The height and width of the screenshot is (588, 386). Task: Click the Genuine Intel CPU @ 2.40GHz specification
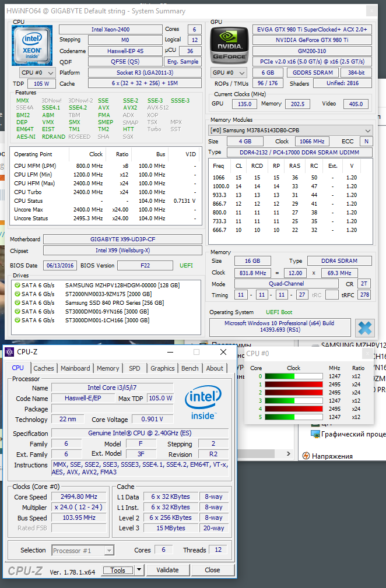tap(140, 433)
